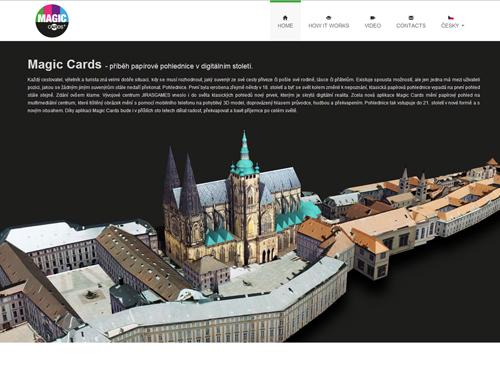Navigate to the CONTACTS label
This screenshot has height=376, width=500.
[x=411, y=26]
